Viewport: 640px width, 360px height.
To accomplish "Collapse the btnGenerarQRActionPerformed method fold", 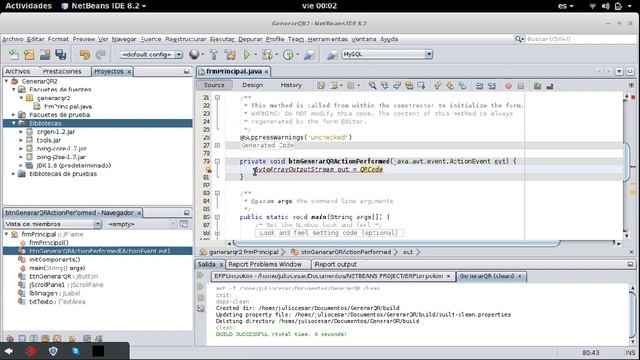I will pos(217,161).
